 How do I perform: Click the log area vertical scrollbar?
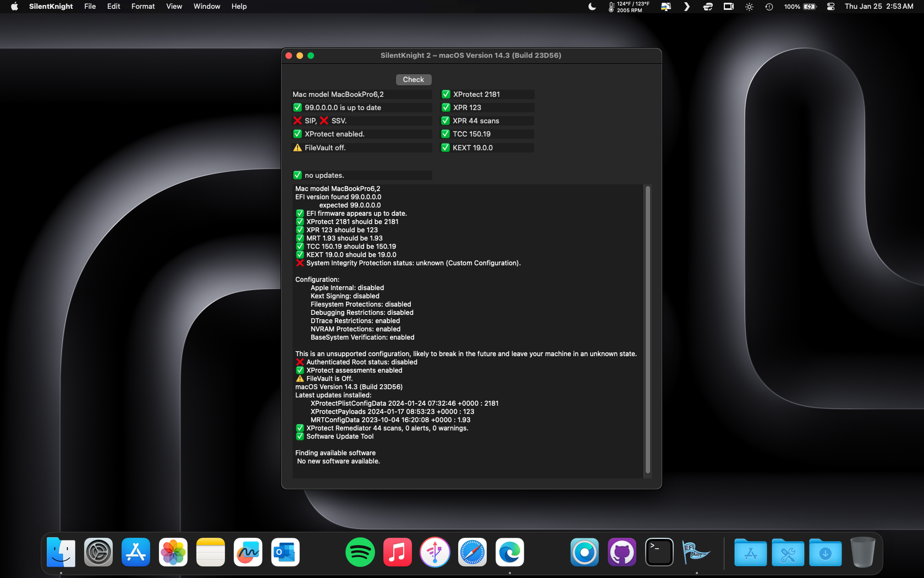[647, 330]
